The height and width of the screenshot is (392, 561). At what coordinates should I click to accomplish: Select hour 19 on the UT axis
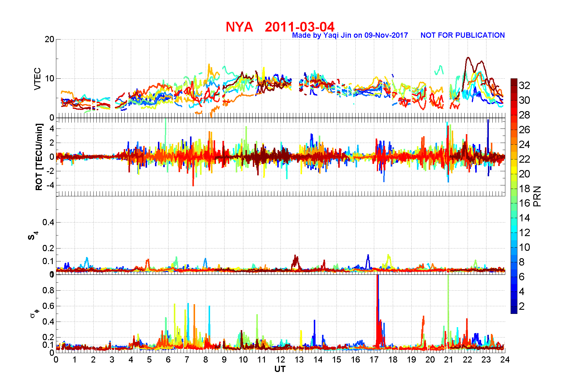411,360
